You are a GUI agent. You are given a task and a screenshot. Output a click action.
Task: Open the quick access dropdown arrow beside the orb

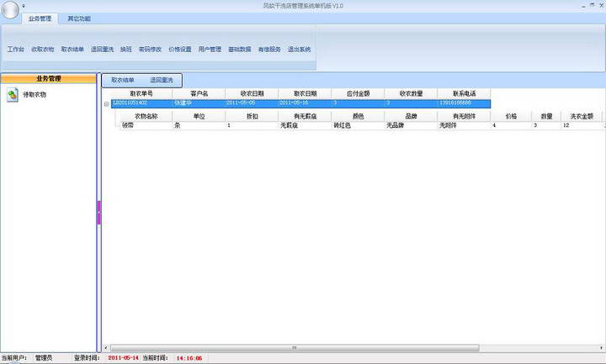pyautogui.click(x=24, y=6)
